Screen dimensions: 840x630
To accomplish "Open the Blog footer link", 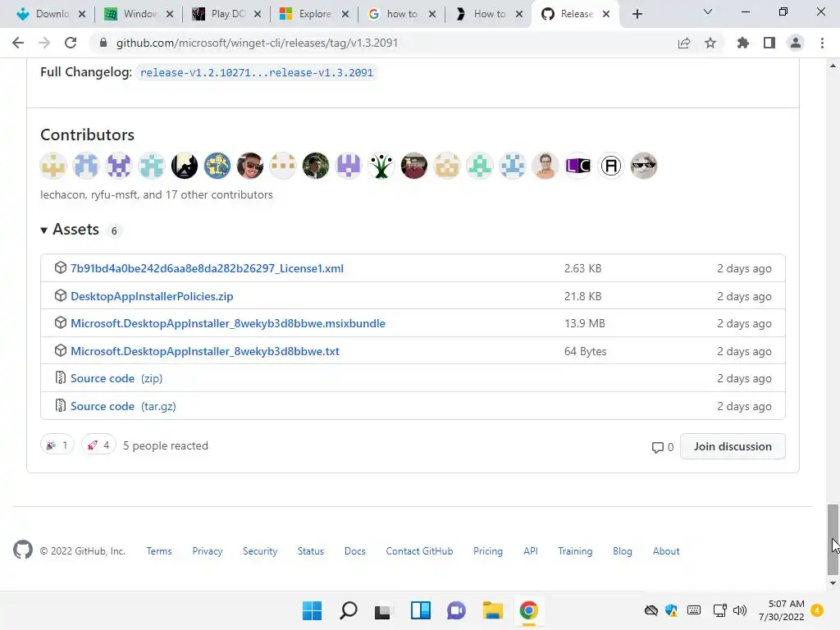I will 622,550.
